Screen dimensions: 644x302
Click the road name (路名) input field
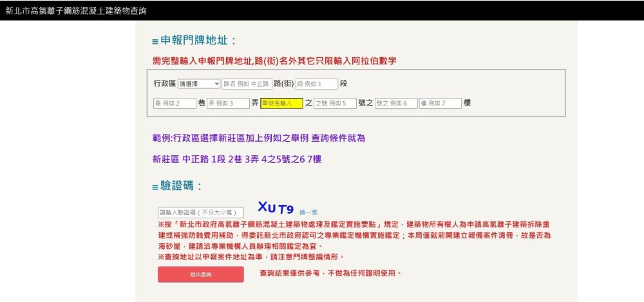(247, 84)
